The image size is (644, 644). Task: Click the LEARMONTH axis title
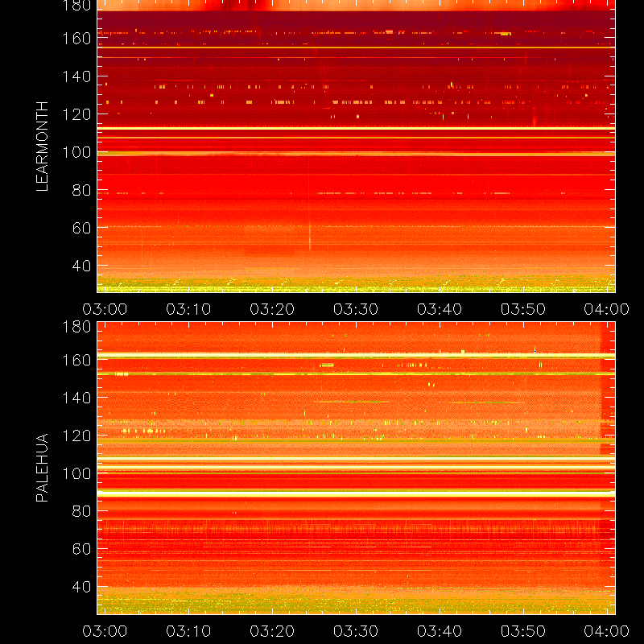(x=43, y=147)
